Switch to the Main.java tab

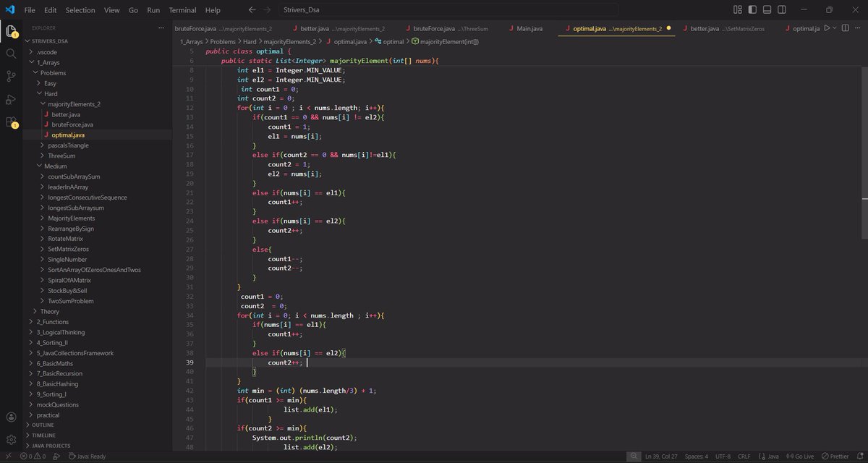point(529,28)
